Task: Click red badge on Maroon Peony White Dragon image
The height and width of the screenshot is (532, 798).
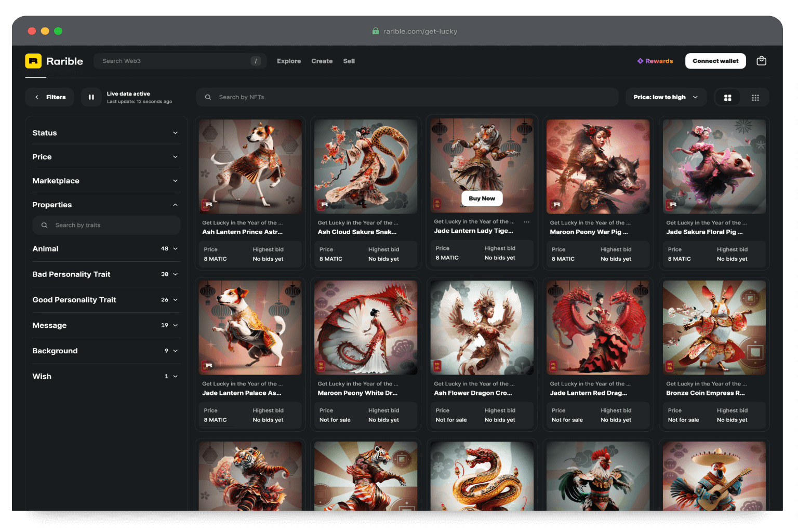Action: tap(322, 367)
